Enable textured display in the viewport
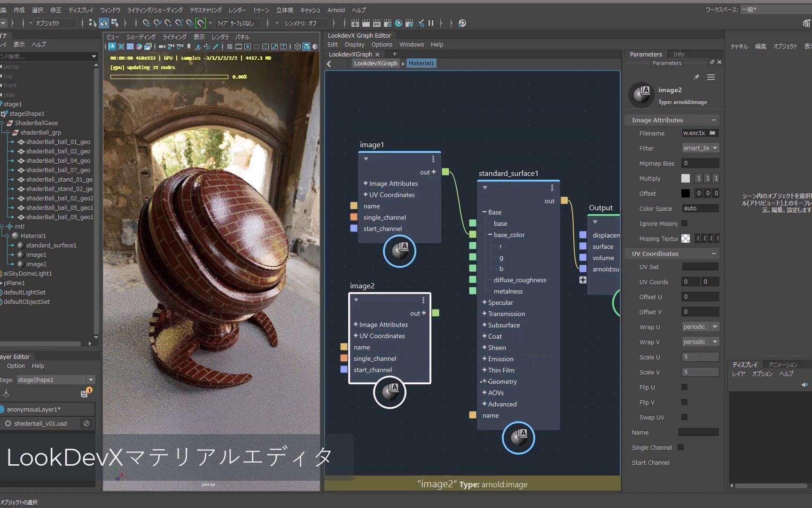 [316, 46]
